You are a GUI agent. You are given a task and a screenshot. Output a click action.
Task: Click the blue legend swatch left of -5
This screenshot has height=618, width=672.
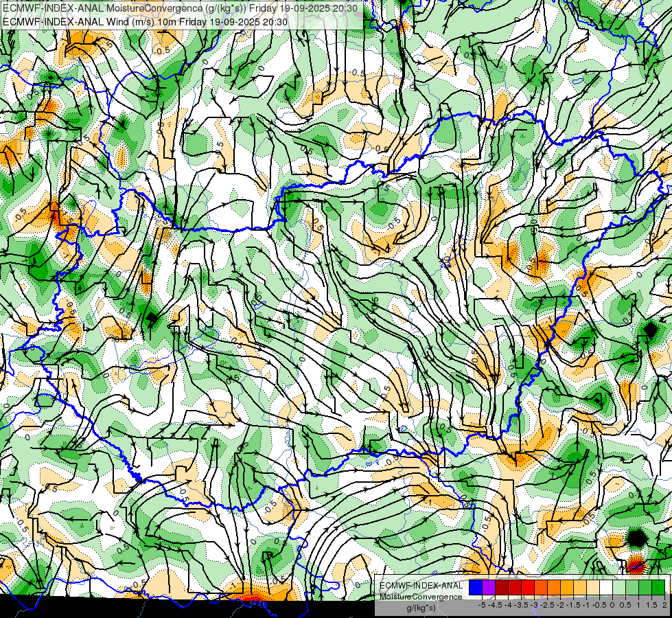[476, 587]
